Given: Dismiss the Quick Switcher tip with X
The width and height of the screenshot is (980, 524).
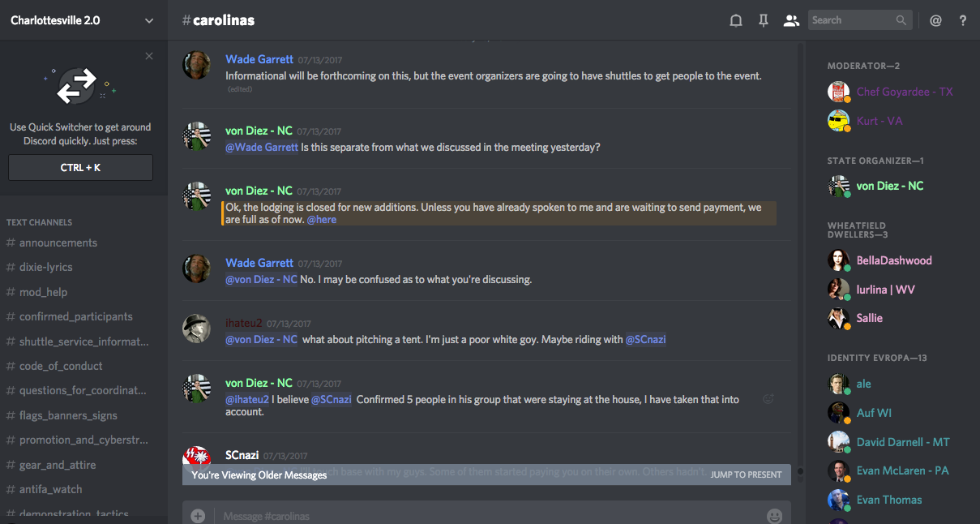Looking at the screenshot, I should [x=149, y=56].
